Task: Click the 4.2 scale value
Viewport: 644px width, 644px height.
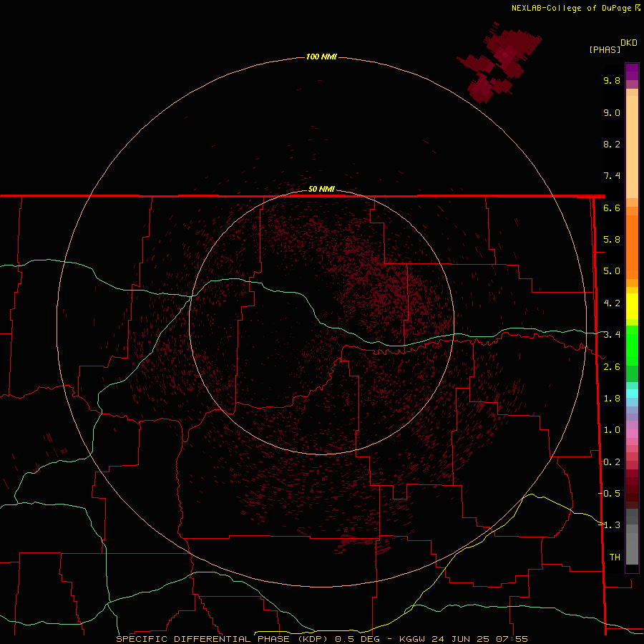Action: 612,303
